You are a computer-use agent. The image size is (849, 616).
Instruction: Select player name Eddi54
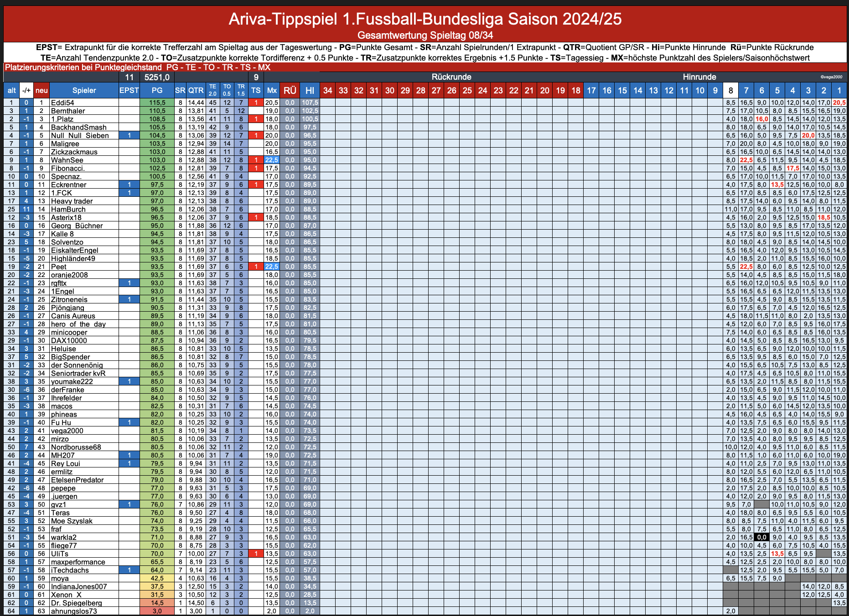[x=62, y=103]
